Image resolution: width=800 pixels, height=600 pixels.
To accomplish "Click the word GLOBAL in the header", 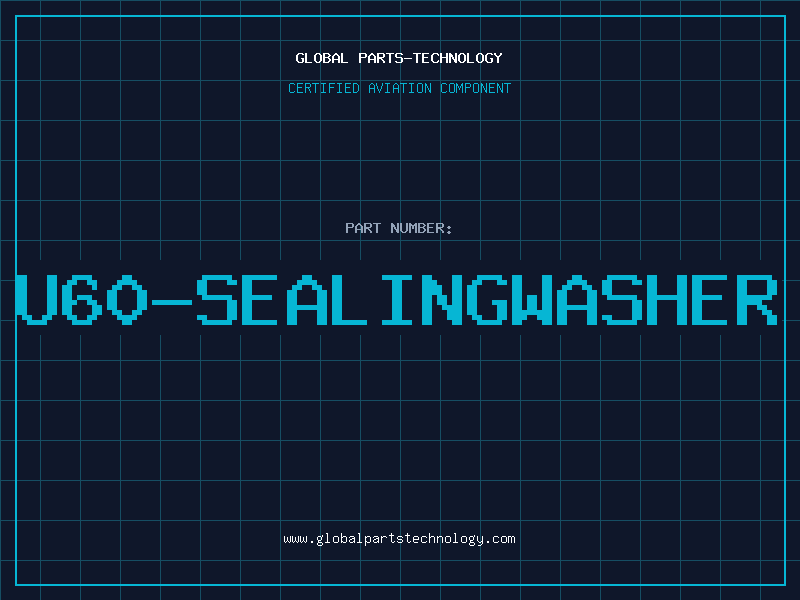I will click(x=321, y=58).
